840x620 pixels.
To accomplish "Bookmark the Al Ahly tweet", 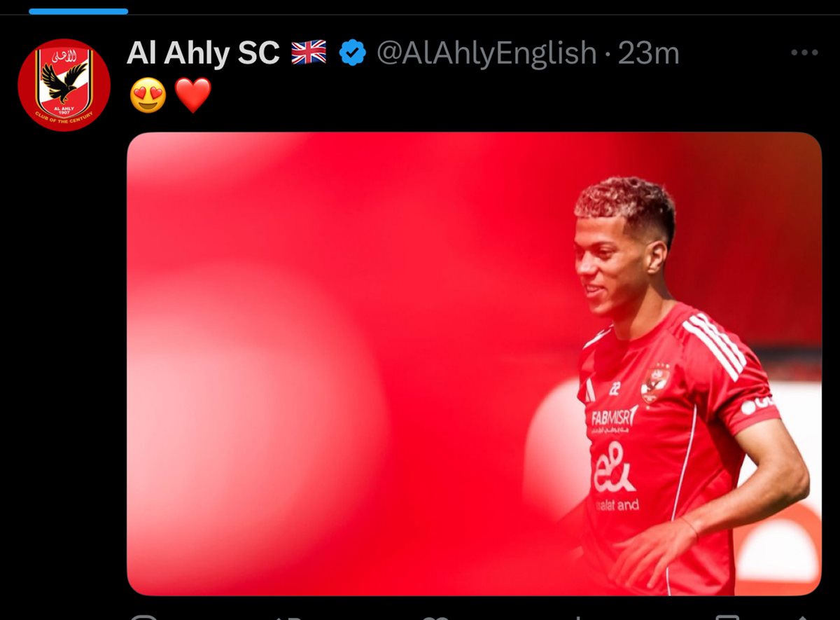I will pos(728,617).
